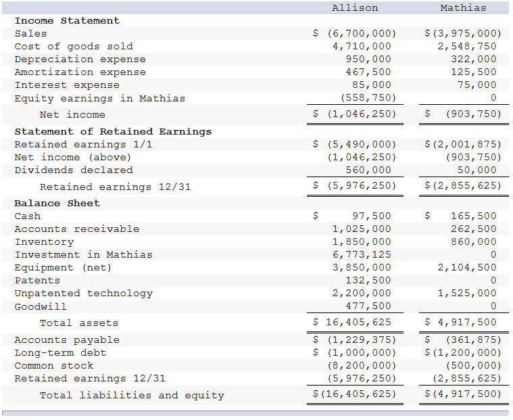Select the dividends value 560,000
The width and height of the screenshot is (513, 420).
point(368,170)
